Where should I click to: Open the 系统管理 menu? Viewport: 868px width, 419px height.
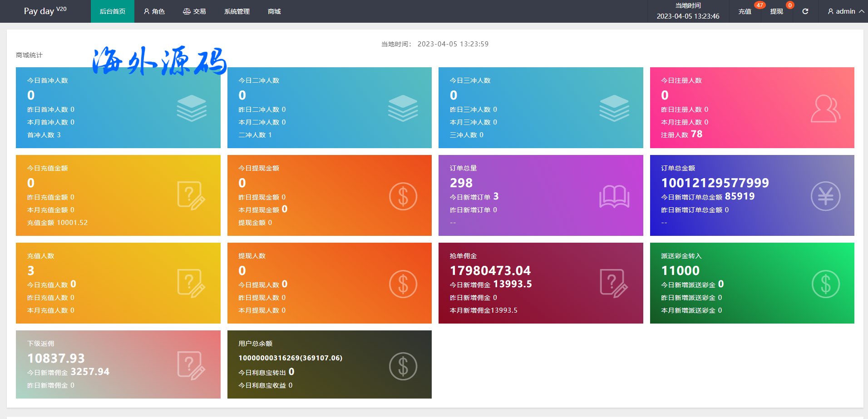coord(237,11)
